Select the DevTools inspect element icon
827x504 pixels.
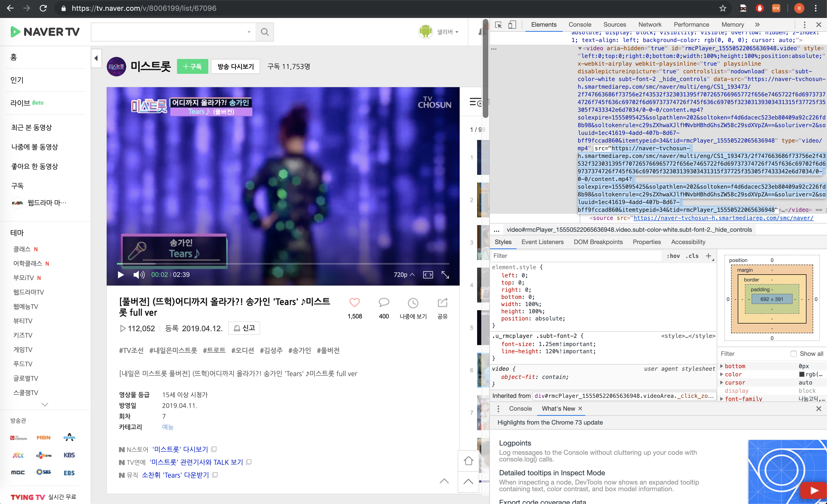click(x=498, y=25)
